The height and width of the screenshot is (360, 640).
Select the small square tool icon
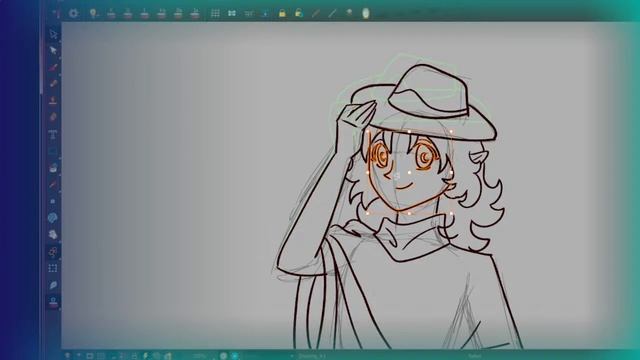click(53, 201)
